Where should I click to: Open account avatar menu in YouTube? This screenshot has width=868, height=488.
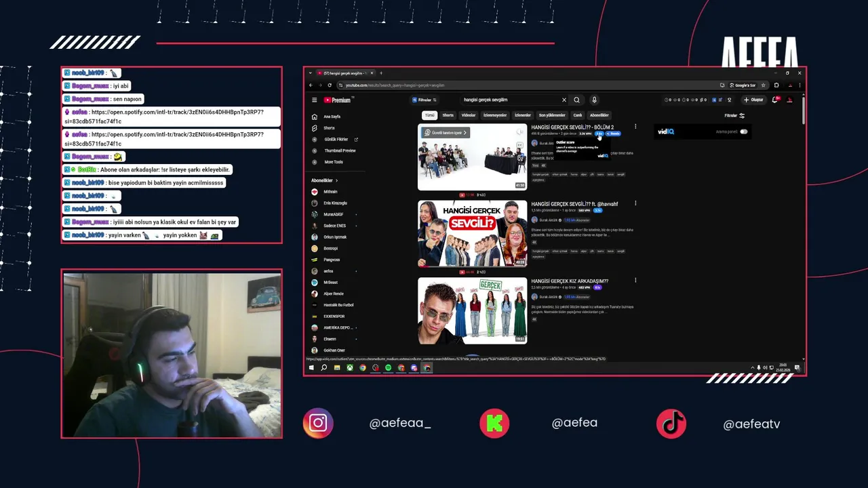789,100
